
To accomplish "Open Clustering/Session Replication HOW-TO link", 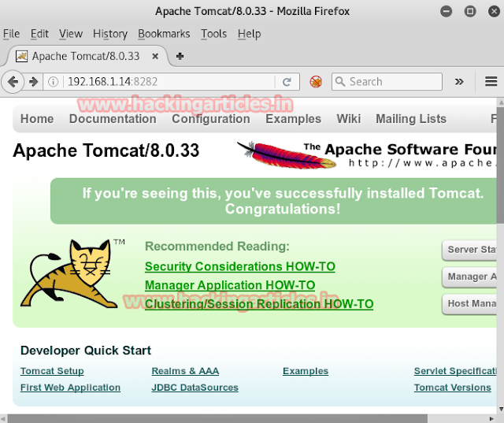I will coord(259,304).
